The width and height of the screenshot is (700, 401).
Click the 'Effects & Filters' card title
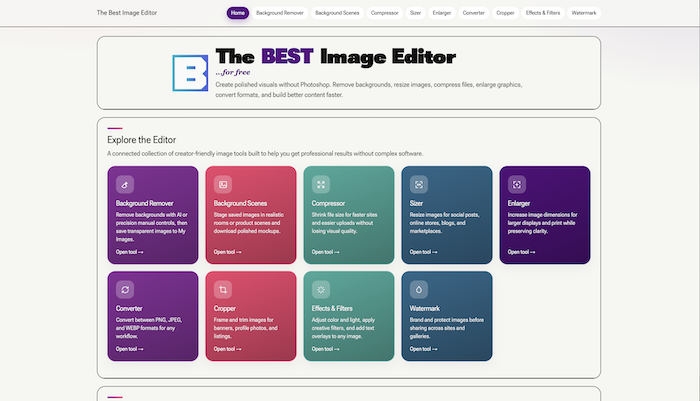click(332, 308)
